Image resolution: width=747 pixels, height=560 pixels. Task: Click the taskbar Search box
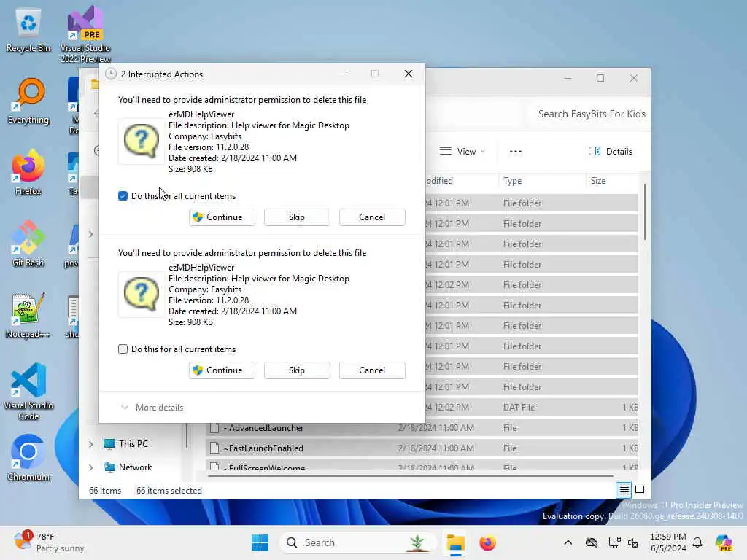357,542
